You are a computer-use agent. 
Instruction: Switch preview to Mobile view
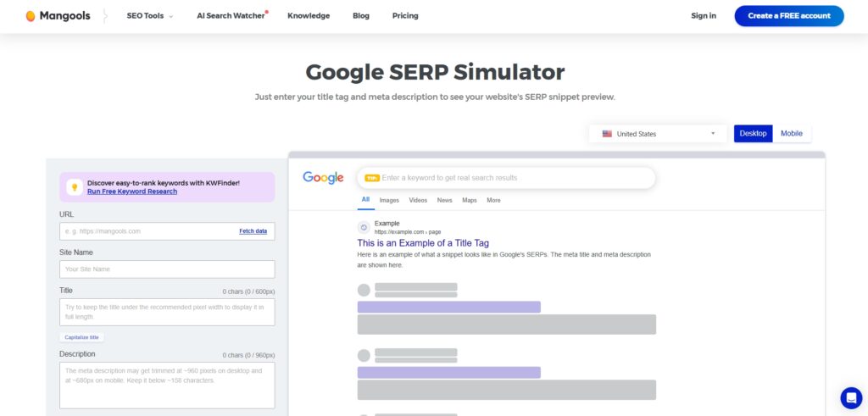[x=792, y=134]
